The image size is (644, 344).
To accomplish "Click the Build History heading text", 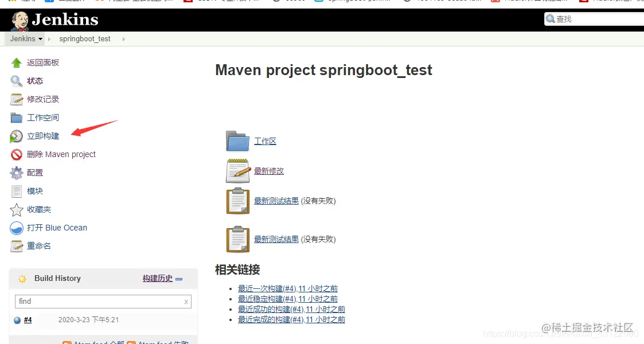I will coord(57,278).
